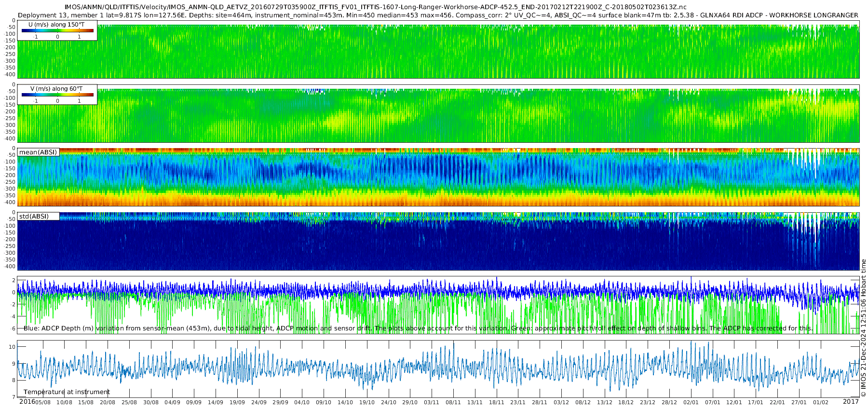Image resolution: width=868 pixels, height=410 pixels.
Task: Click the temperature axis tick label "9"
Action: pos(14,364)
